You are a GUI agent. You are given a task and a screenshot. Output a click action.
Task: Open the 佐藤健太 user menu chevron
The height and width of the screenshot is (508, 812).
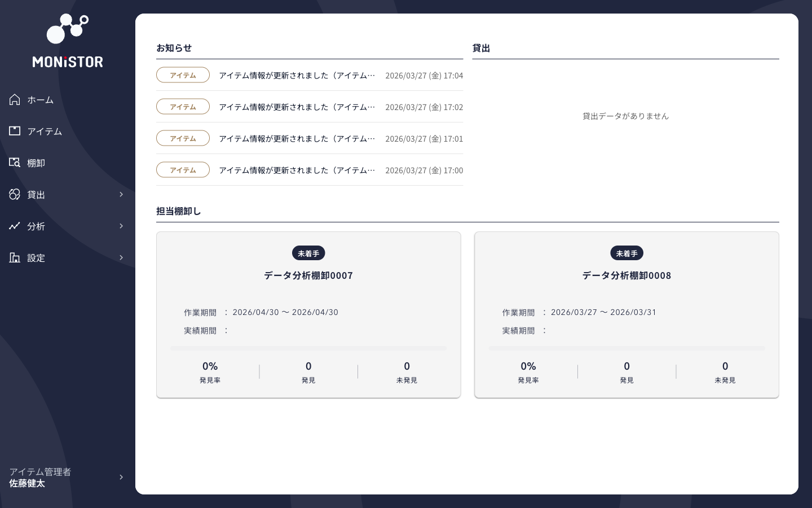tap(121, 477)
